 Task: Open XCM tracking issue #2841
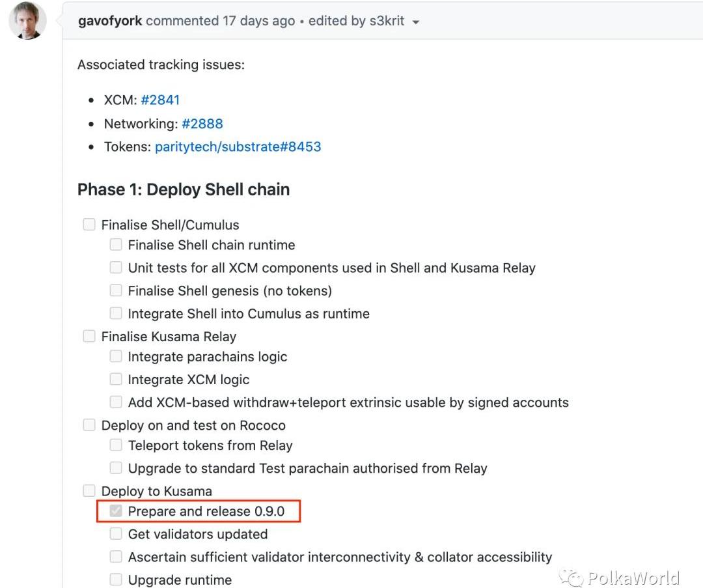(x=160, y=100)
